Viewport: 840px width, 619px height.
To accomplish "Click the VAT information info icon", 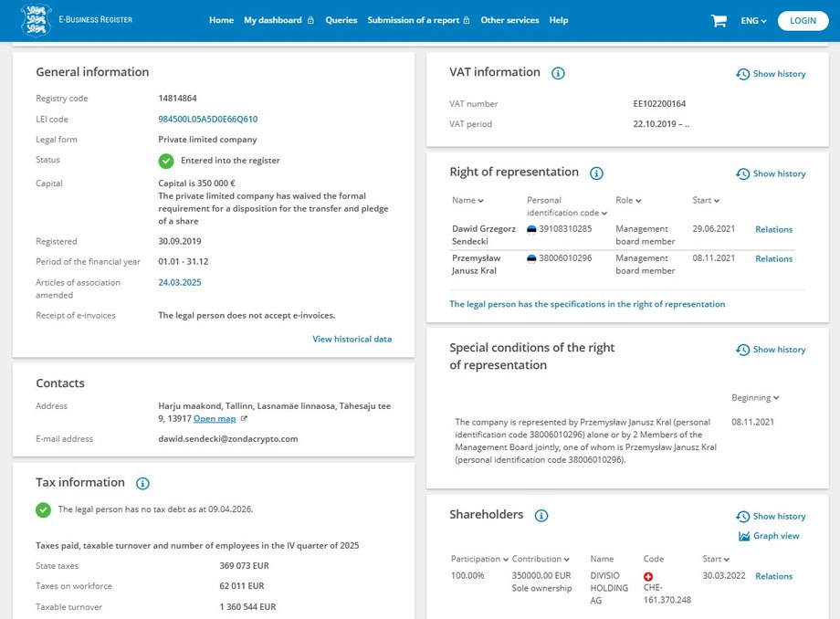I will [559, 73].
